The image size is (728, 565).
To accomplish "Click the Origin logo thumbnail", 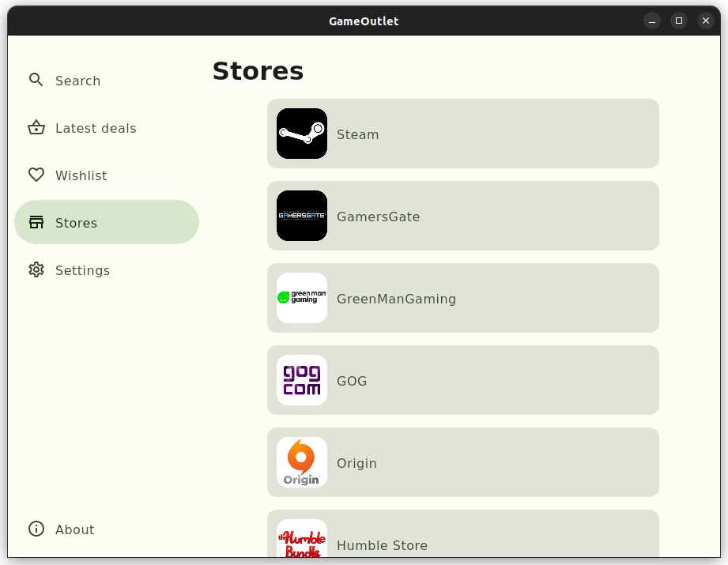I will (302, 462).
